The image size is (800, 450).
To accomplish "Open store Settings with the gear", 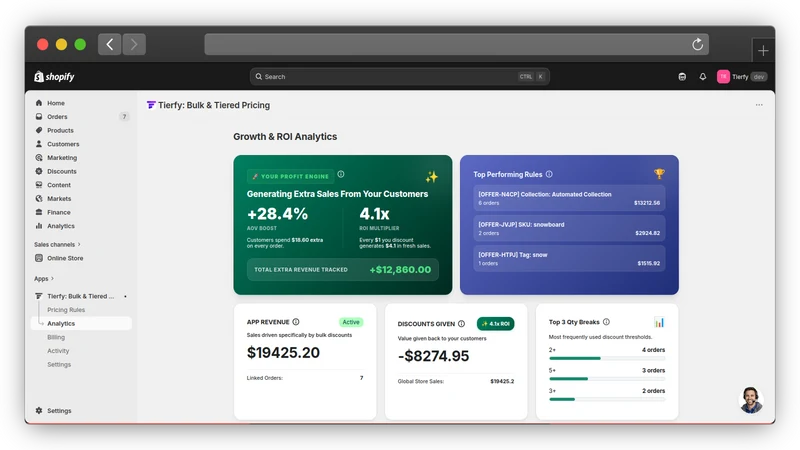I will point(53,411).
